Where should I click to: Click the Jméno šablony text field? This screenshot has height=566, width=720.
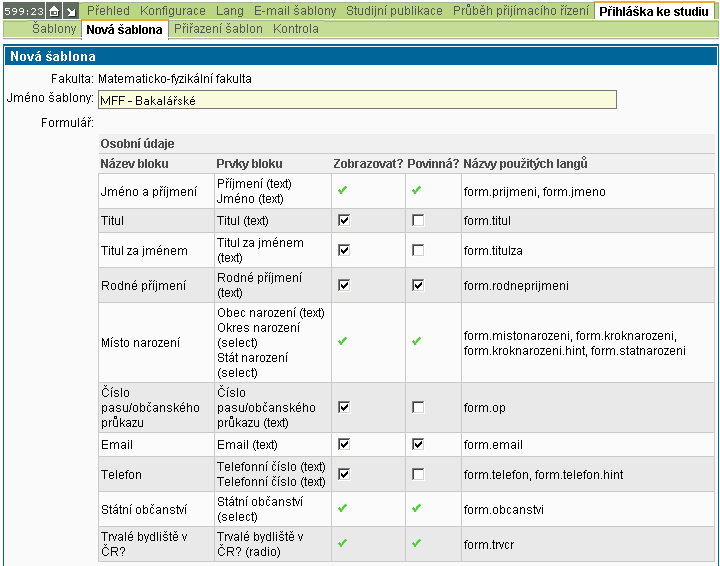click(x=357, y=99)
